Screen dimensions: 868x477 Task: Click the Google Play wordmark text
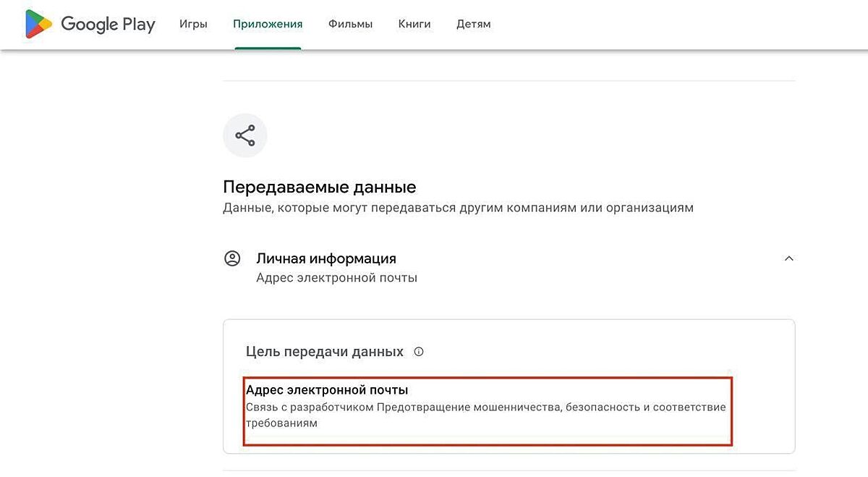pyautogui.click(x=108, y=24)
